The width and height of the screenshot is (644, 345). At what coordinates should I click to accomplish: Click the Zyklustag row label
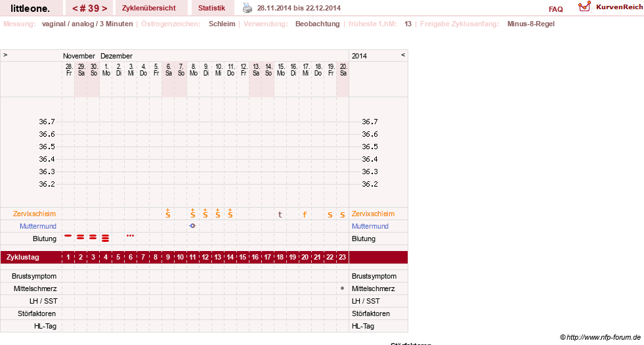(x=22, y=257)
